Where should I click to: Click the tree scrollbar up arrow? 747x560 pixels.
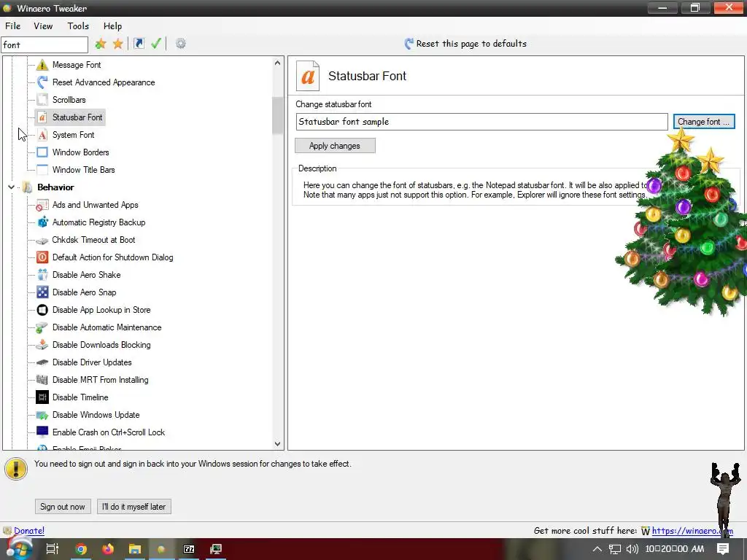coord(278,63)
